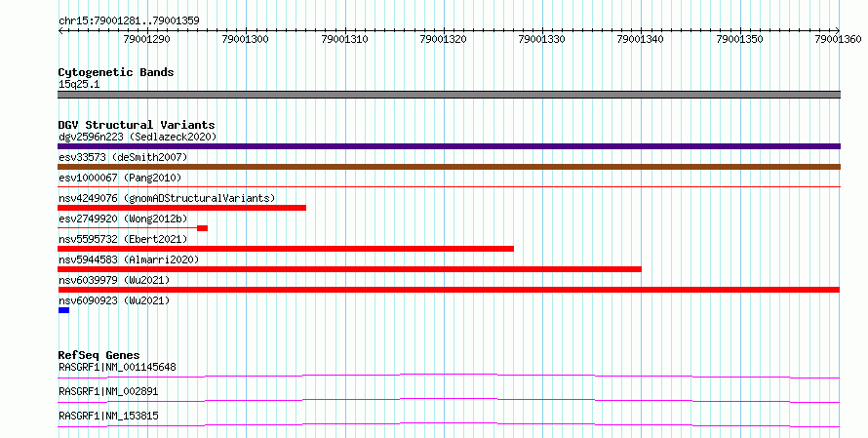Select the nsv6039979 (Wu2021) label
The height and width of the screenshot is (438, 868).
(x=114, y=280)
